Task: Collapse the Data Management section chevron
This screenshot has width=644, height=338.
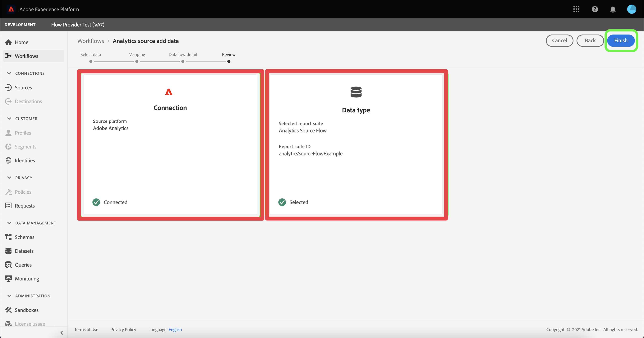Action: [x=9, y=223]
